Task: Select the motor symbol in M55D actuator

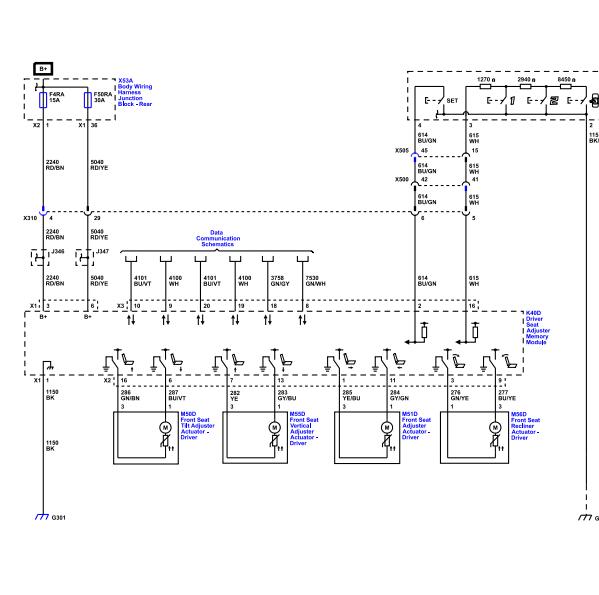Action: 274,427
